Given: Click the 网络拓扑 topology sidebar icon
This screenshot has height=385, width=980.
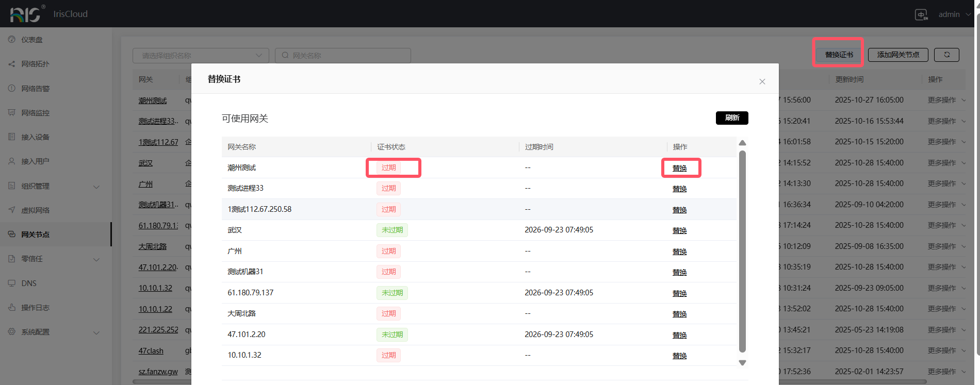Looking at the screenshot, I should pos(11,64).
